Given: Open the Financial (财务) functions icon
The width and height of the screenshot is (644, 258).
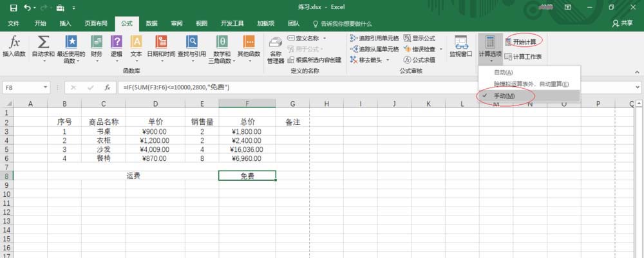Looking at the screenshot, I should click(97, 46).
